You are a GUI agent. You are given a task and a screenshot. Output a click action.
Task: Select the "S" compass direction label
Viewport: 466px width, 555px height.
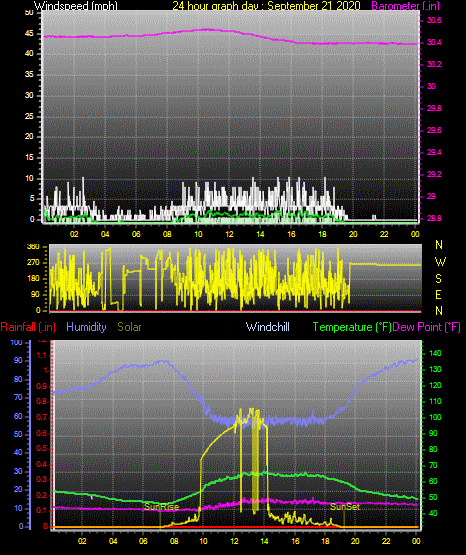[438, 279]
